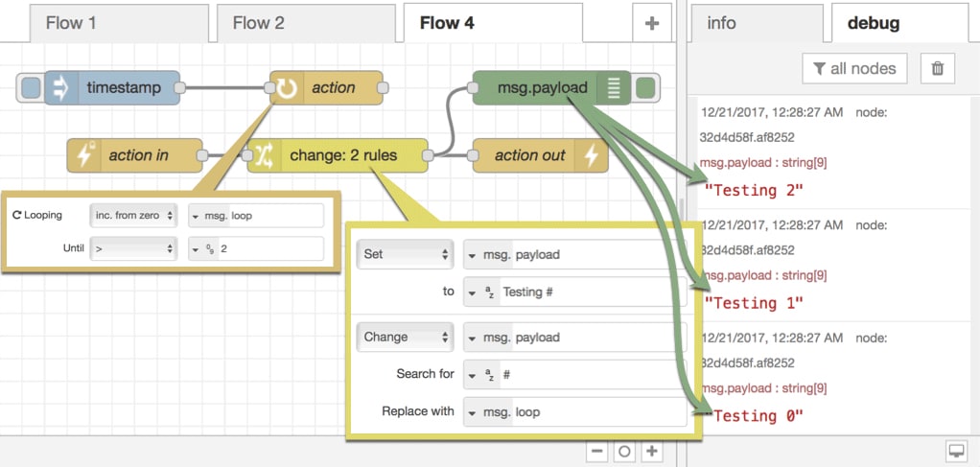Click node id 32d4d58f.af8252 in first debug entry
Screen dimensions: 980x467
point(747,137)
